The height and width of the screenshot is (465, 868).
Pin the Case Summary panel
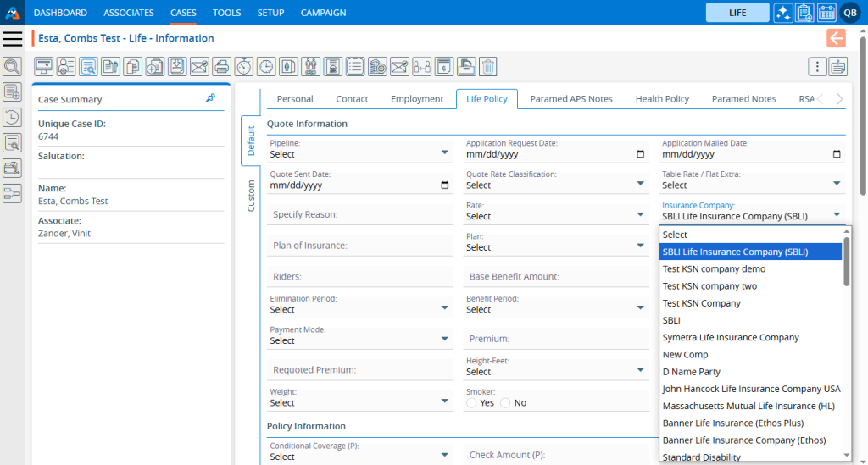210,98
